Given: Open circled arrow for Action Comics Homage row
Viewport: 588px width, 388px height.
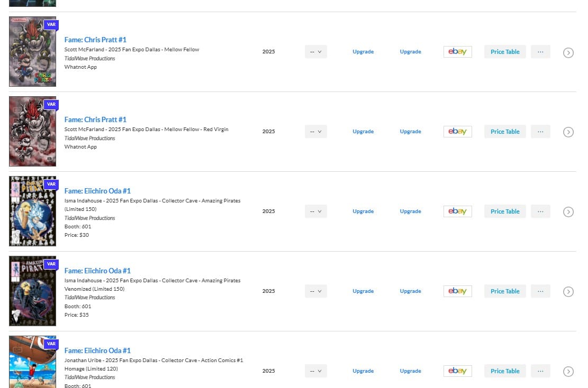Looking at the screenshot, I should click(568, 372).
